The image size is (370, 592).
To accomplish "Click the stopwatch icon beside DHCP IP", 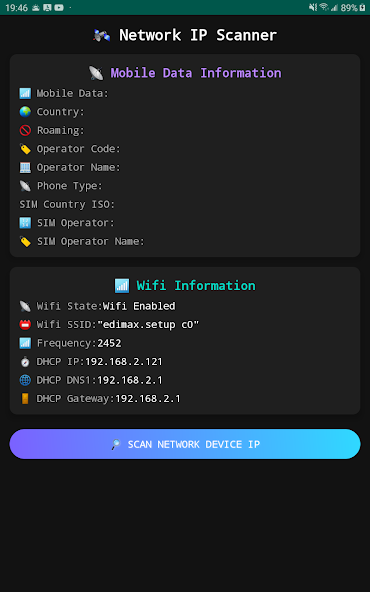I will pyautogui.click(x=25, y=362).
